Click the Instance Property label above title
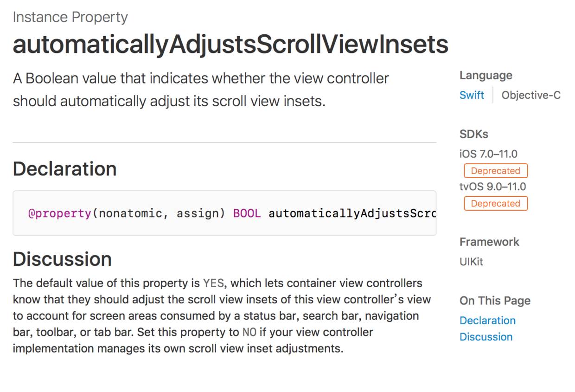The width and height of the screenshot is (575, 392). pos(70,17)
